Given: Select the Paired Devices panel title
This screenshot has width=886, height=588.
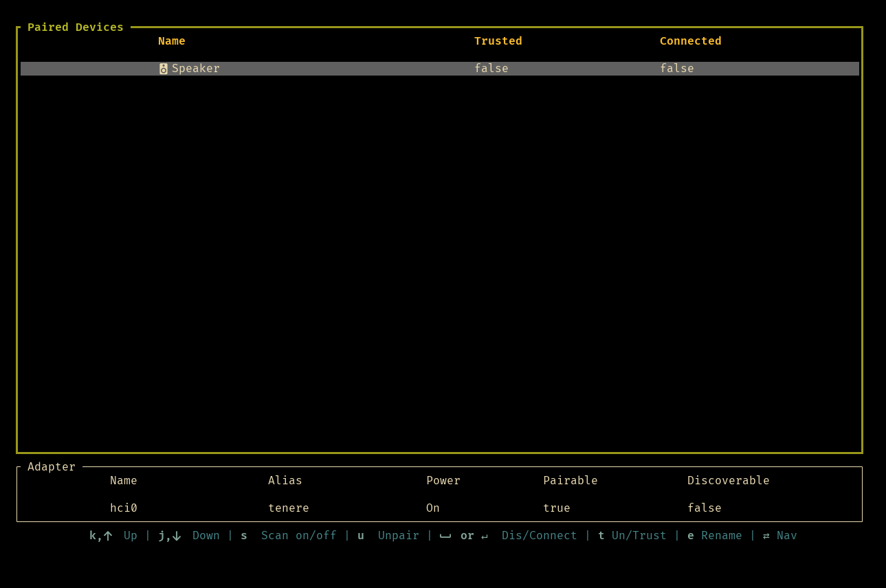Looking at the screenshot, I should pyautogui.click(x=75, y=27).
